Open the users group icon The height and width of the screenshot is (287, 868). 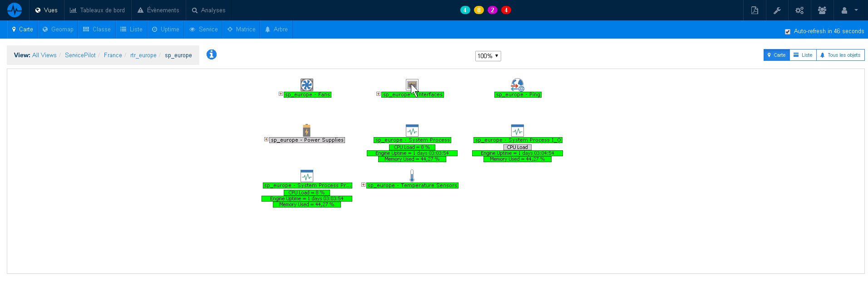822,10
